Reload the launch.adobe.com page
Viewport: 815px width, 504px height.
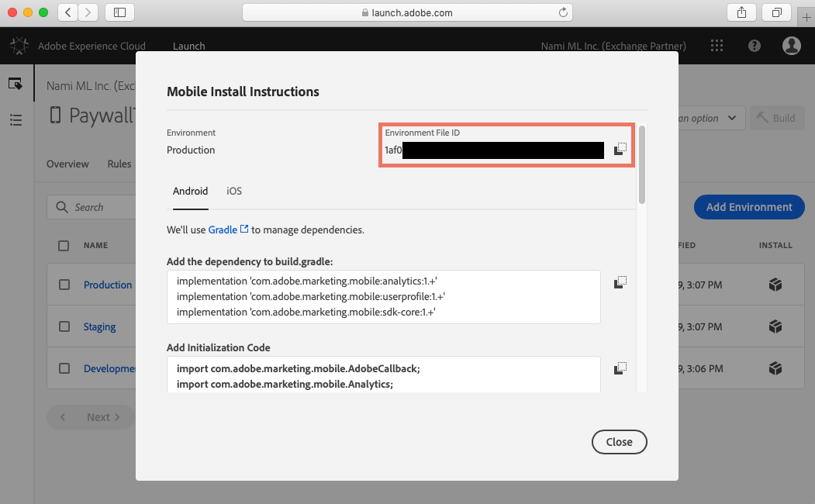tap(563, 12)
